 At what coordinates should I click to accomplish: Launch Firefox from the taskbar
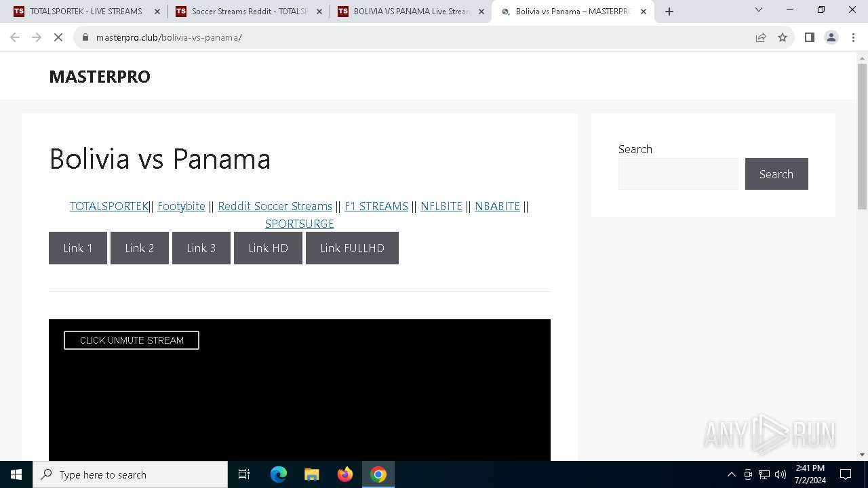coord(345,474)
